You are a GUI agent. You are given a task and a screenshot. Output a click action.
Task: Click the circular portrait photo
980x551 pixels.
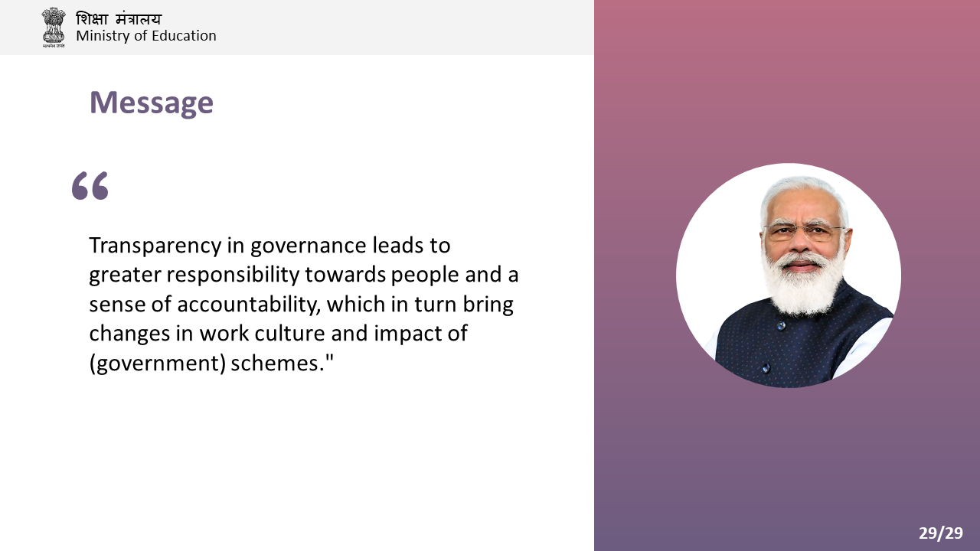pyautogui.click(x=789, y=275)
